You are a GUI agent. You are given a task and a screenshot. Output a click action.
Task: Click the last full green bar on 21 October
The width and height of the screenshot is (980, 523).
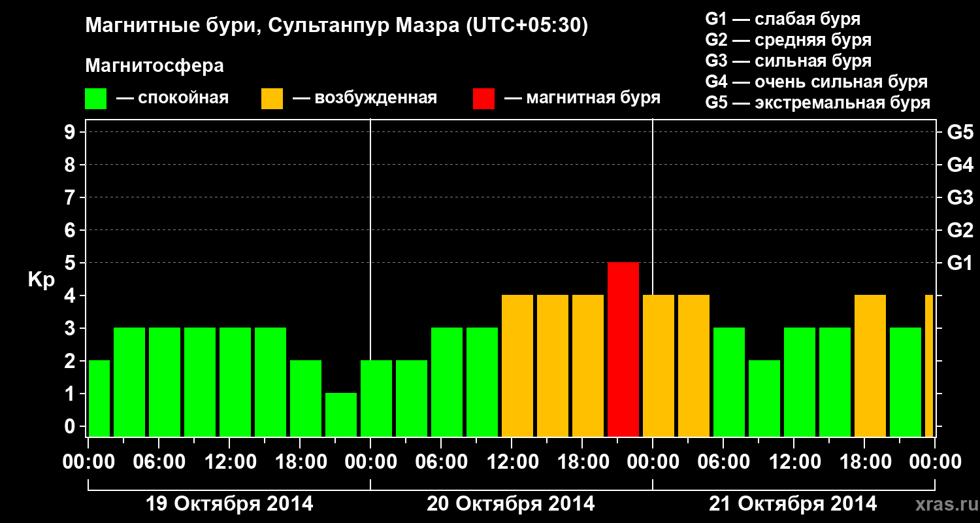point(906,382)
